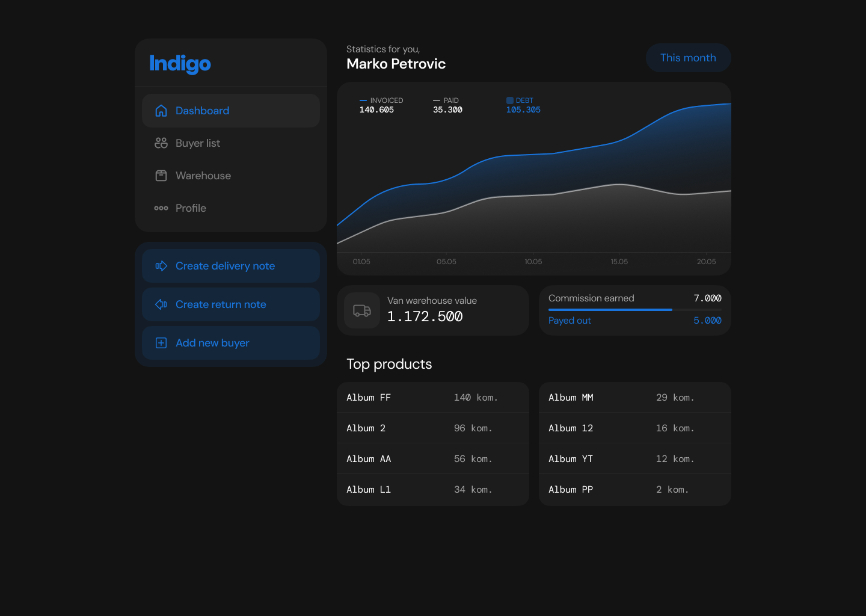Click the Paid legend line marker
The height and width of the screenshot is (616, 866).
[x=437, y=100]
